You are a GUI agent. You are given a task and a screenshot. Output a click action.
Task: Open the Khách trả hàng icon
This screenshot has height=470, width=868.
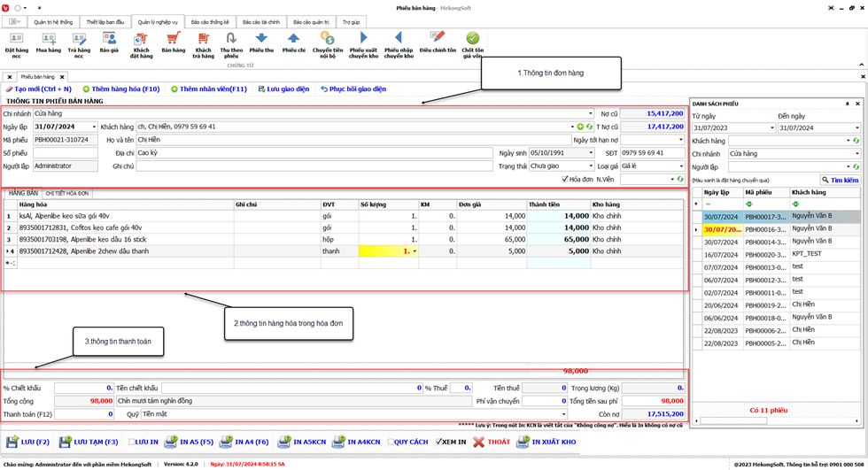[x=202, y=42]
